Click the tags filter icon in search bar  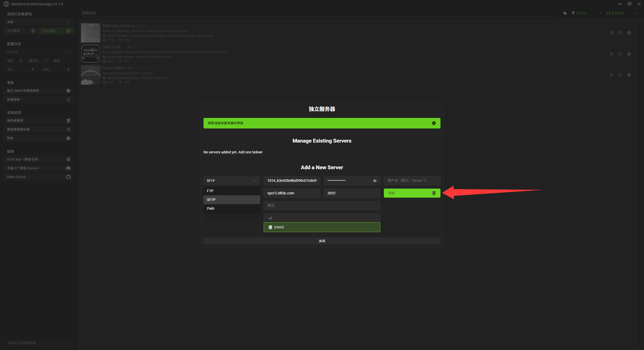tap(565, 13)
